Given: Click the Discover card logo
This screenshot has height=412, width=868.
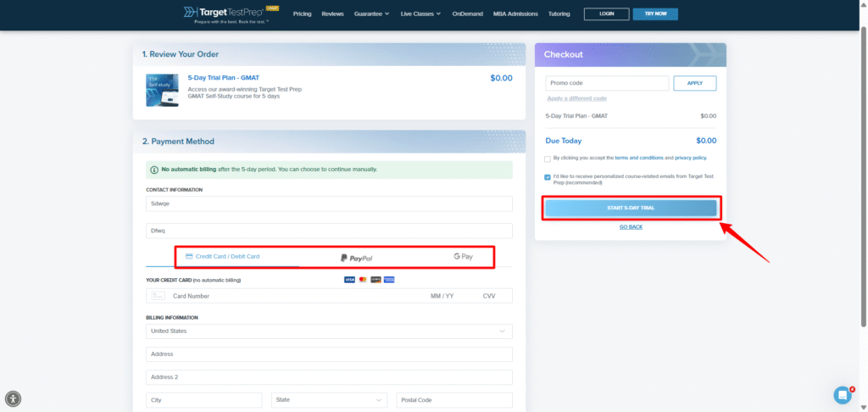Looking at the screenshot, I should (376, 281).
